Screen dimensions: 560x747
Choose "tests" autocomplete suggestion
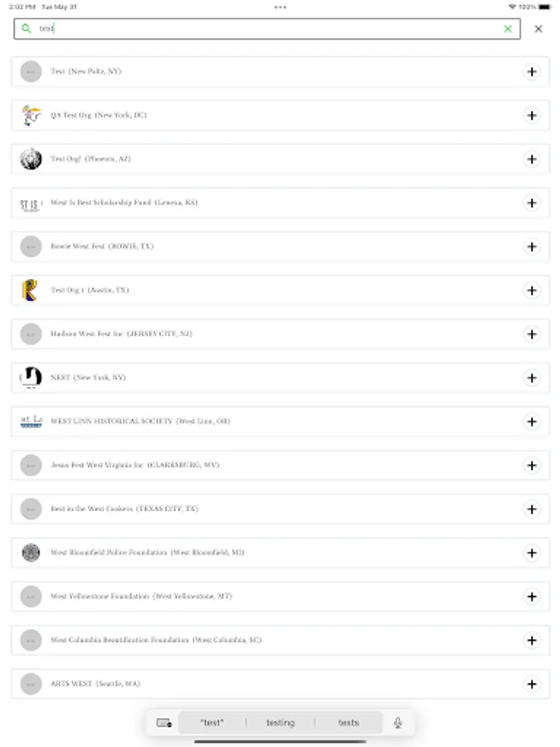point(348,723)
